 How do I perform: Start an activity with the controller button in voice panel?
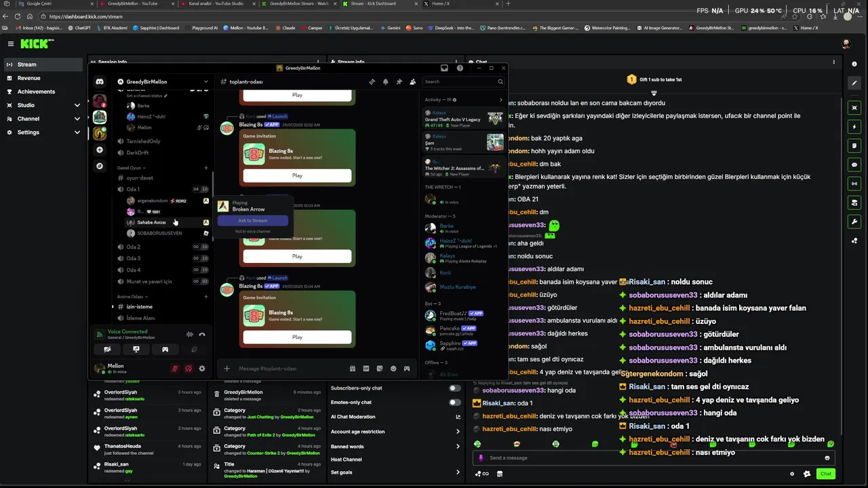(165, 349)
